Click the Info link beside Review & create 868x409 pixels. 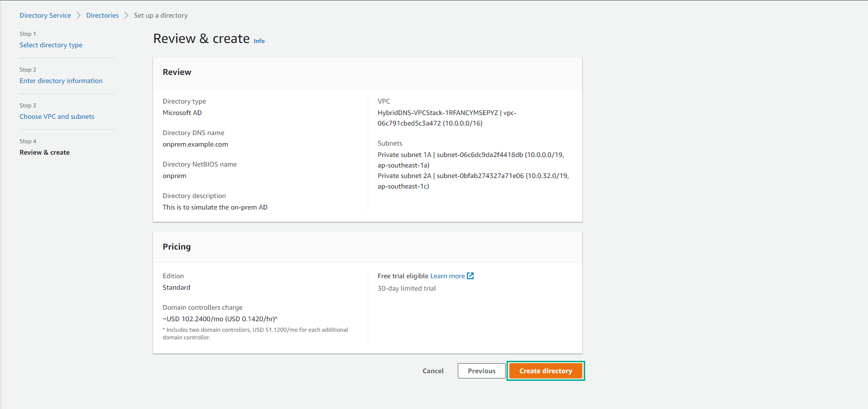pos(259,41)
